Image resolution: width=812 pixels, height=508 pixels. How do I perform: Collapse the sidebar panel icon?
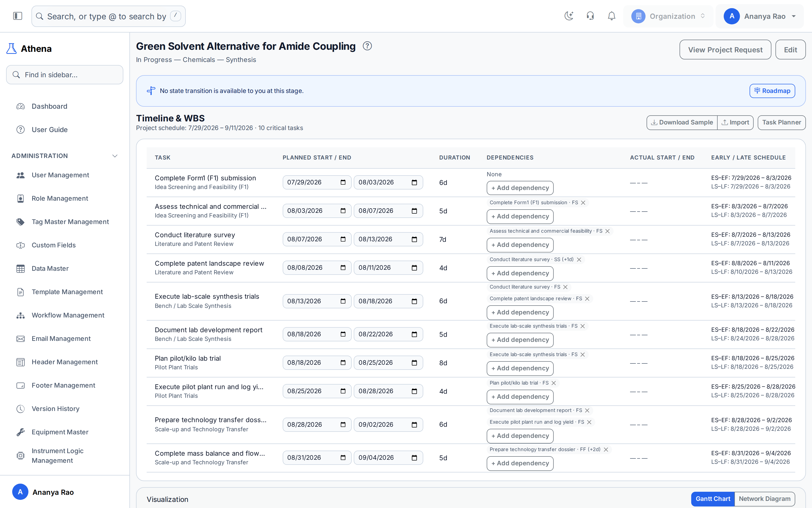[18, 16]
